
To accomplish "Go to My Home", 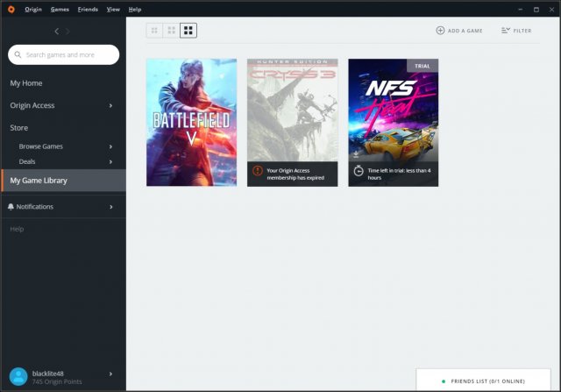I will pos(26,83).
